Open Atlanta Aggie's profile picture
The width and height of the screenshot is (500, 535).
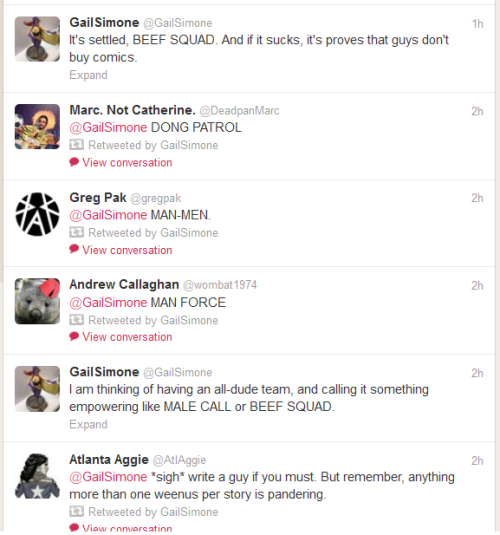[38, 476]
